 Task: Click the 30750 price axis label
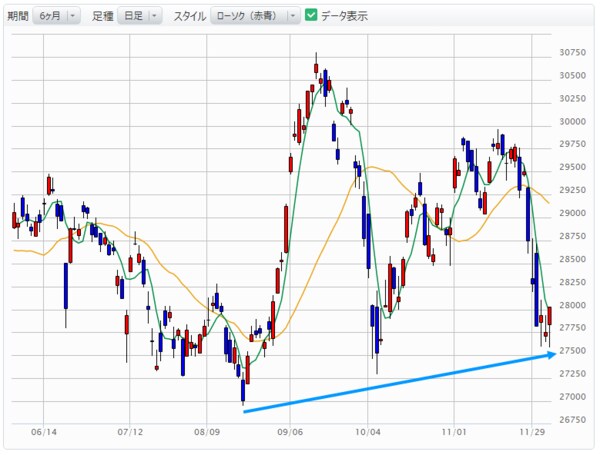(573, 52)
